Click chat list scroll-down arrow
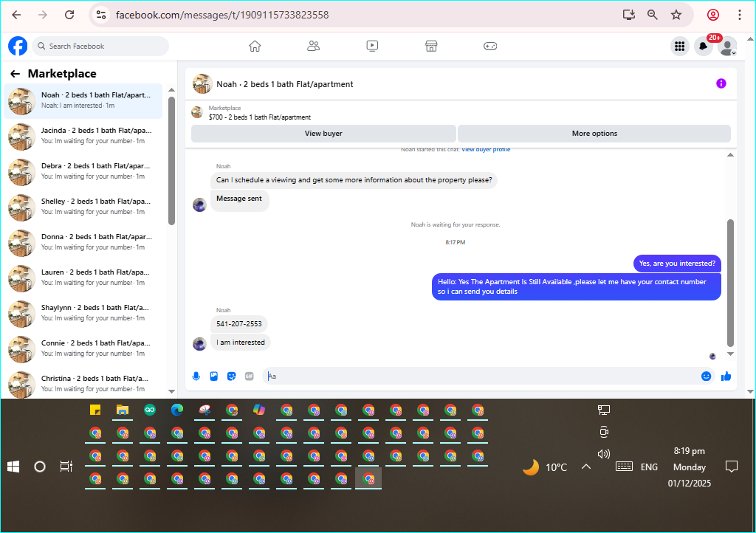 (x=171, y=391)
